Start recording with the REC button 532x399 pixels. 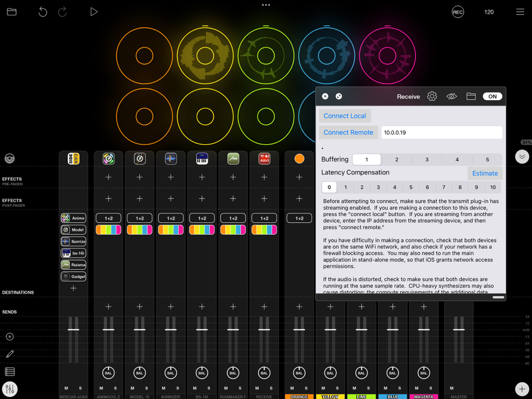458,12
